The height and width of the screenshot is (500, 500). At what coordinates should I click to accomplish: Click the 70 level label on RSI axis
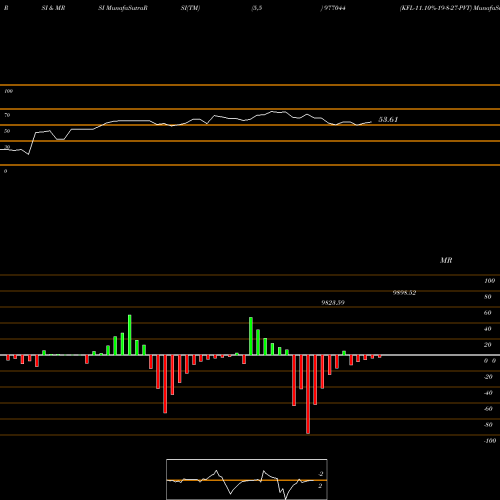pyautogui.click(x=7, y=115)
